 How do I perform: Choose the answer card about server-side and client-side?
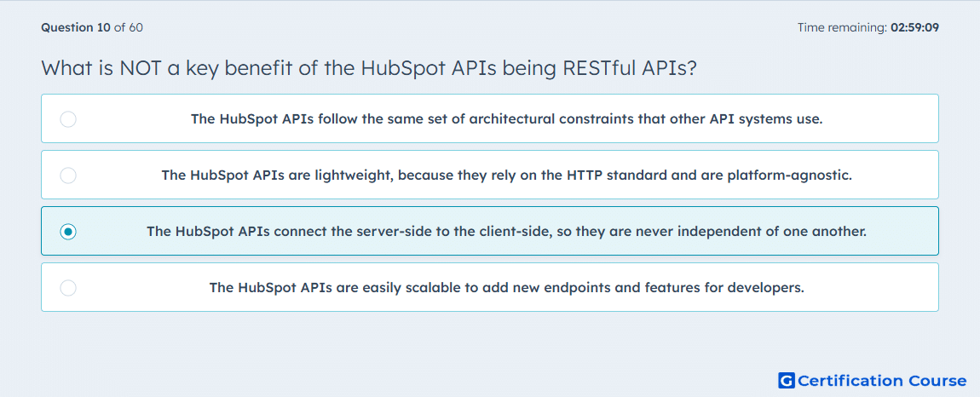[490, 232]
